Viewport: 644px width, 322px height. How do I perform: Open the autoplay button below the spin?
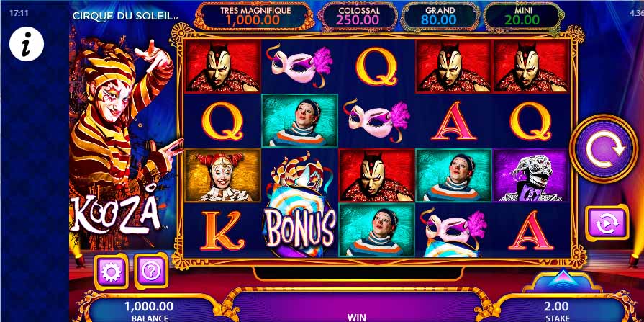pyautogui.click(x=607, y=223)
